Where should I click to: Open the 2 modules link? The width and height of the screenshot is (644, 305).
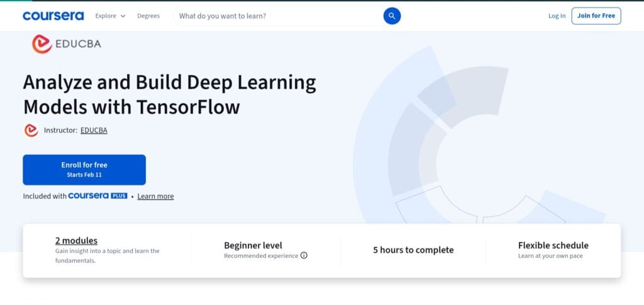(76, 241)
